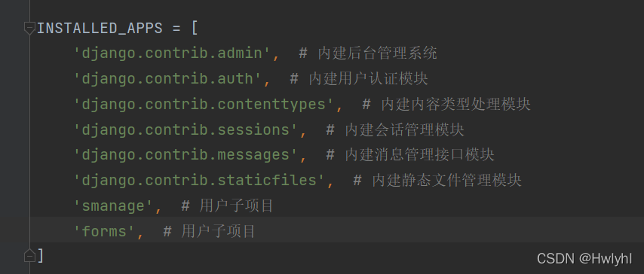Click the 'django.contrib.staticfiles' string
This screenshot has width=644, height=274.
[x=200, y=181]
